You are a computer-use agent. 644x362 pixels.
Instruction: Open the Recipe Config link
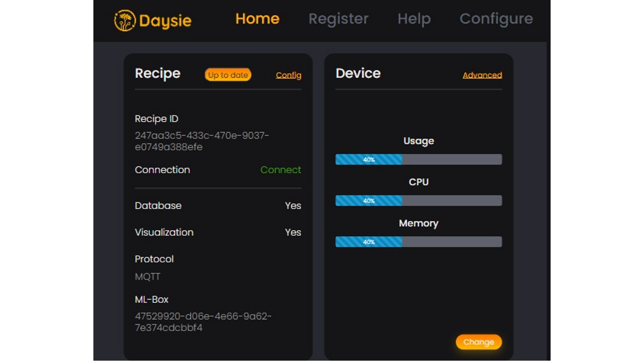[x=288, y=75]
